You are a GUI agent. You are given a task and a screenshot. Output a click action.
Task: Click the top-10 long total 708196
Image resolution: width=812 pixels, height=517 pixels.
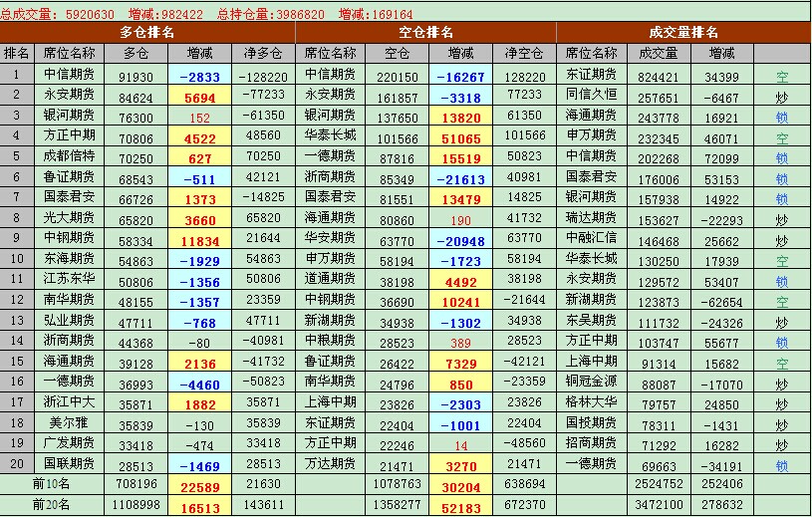(135, 484)
